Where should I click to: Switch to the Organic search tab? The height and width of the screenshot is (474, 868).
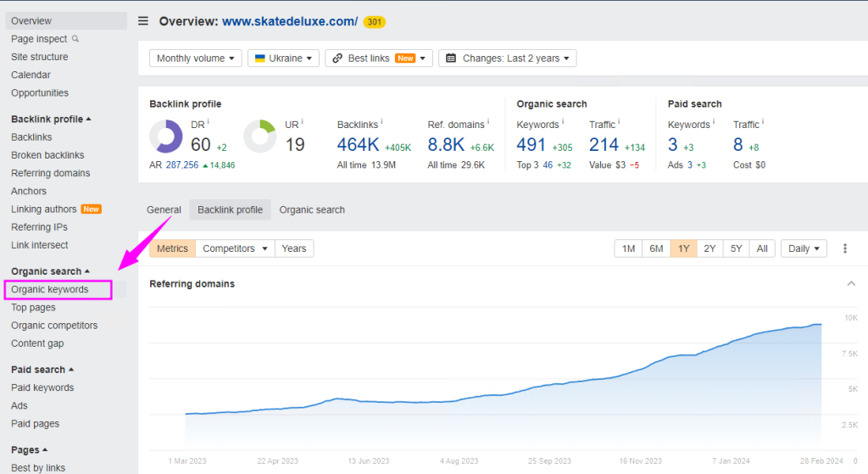[312, 209]
